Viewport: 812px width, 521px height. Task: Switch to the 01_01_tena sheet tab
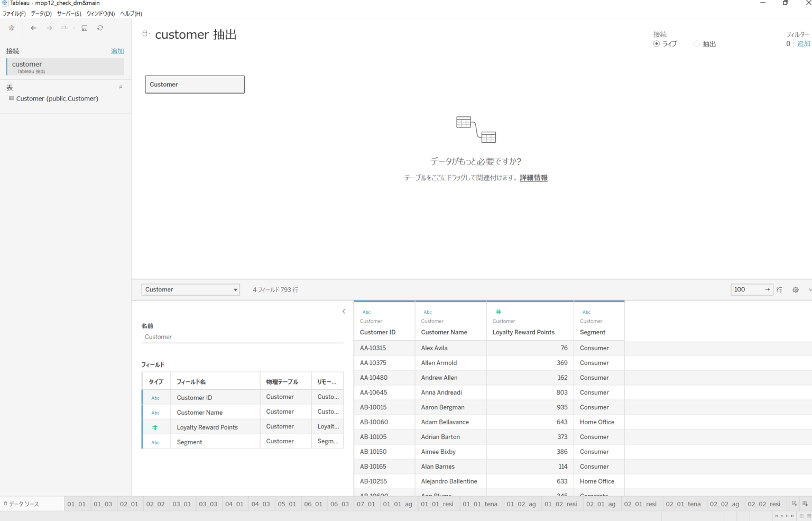point(479,504)
